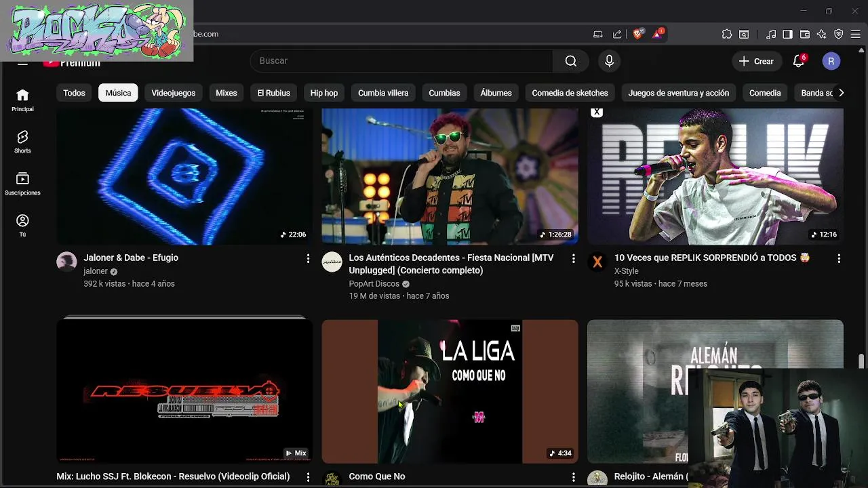Open Brave Shields lion icon
Image resolution: width=868 pixels, height=488 pixels.
(638, 34)
